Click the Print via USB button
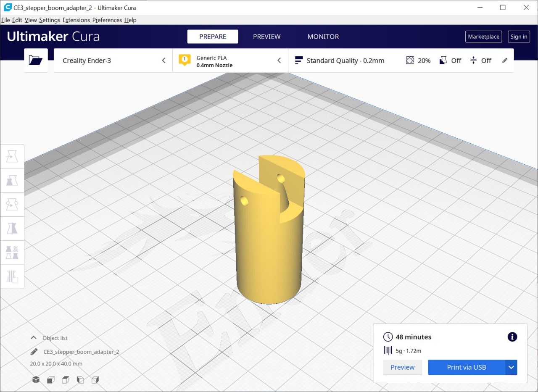Viewport: 538px width, 392px height. [x=466, y=367]
